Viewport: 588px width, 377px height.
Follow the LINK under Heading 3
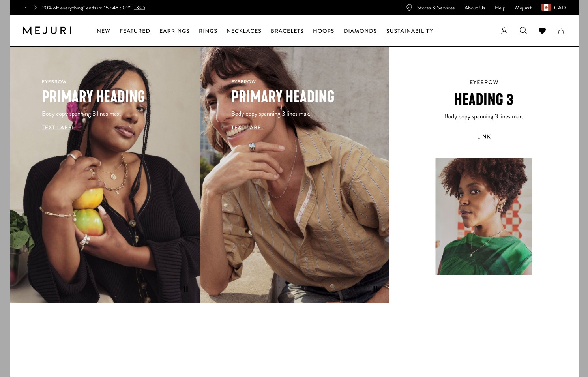(x=484, y=137)
